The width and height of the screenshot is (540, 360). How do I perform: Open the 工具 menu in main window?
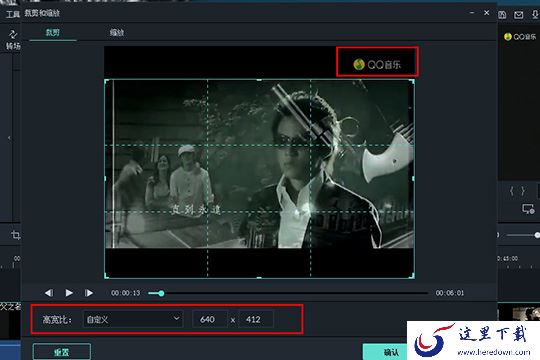(x=13, y=14)
